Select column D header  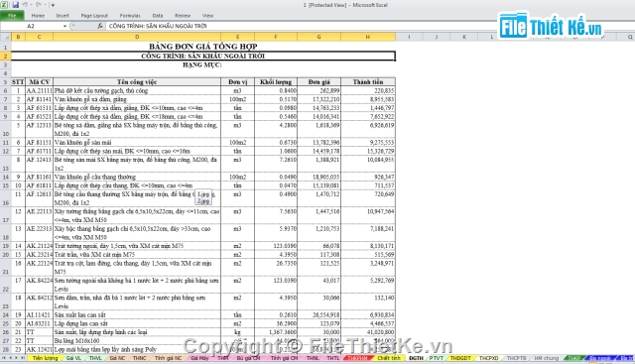pos(137,37)
